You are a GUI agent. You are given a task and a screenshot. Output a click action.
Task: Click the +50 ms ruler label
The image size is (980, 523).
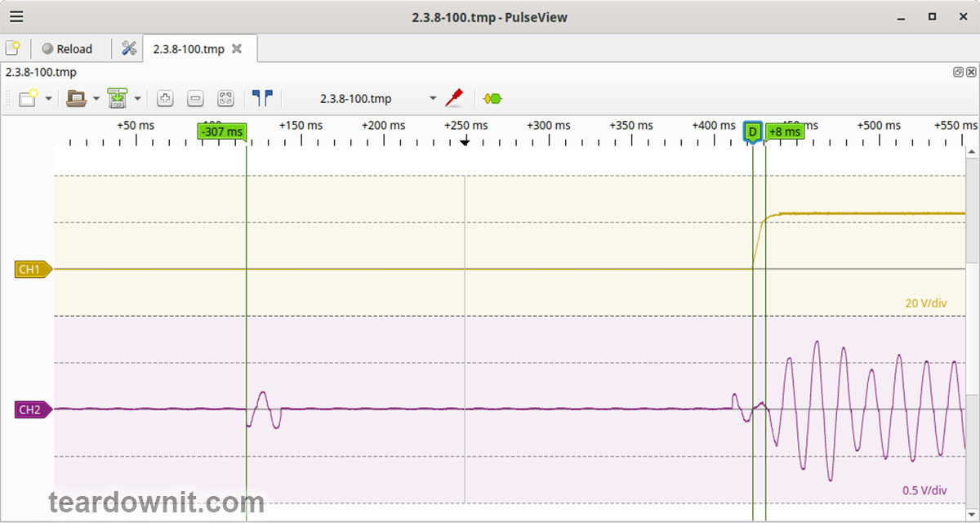pyautogui.click(x=136, y=126)
